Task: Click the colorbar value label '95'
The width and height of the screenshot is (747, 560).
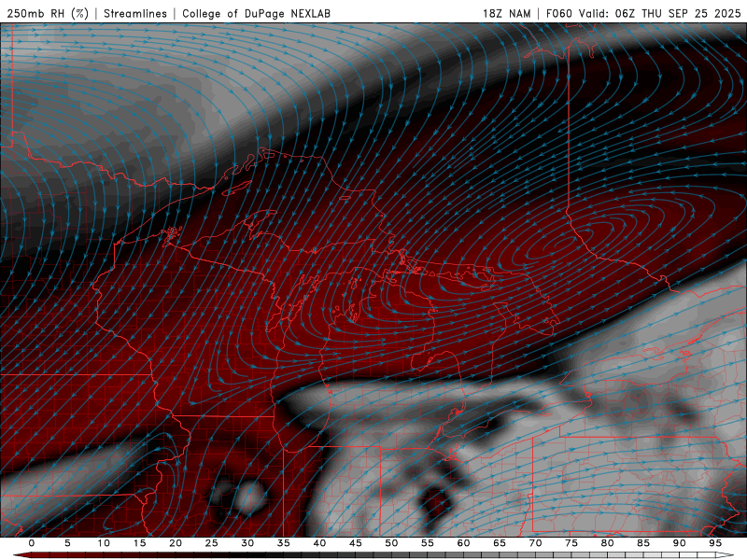Action: pyautogui.click(x=715, y=543)
